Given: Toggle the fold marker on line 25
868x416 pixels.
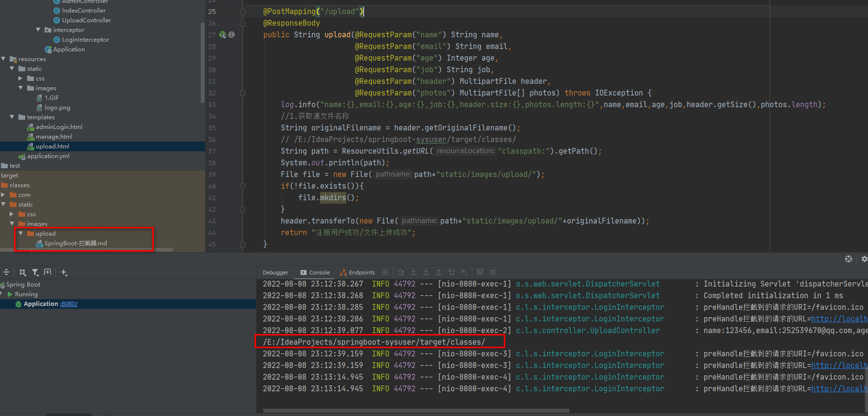Looking at the screenshot, I should pos(242,12).
